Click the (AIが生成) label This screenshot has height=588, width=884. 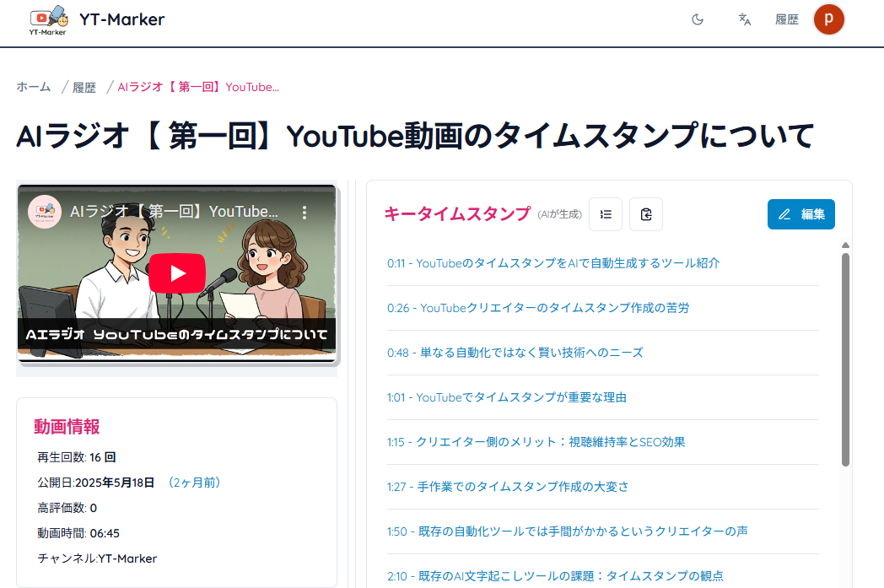point(559,214)
